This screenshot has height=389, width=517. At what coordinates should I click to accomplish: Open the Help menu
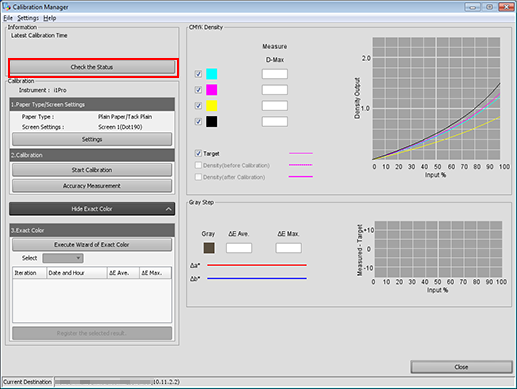(x=50, y=18)
